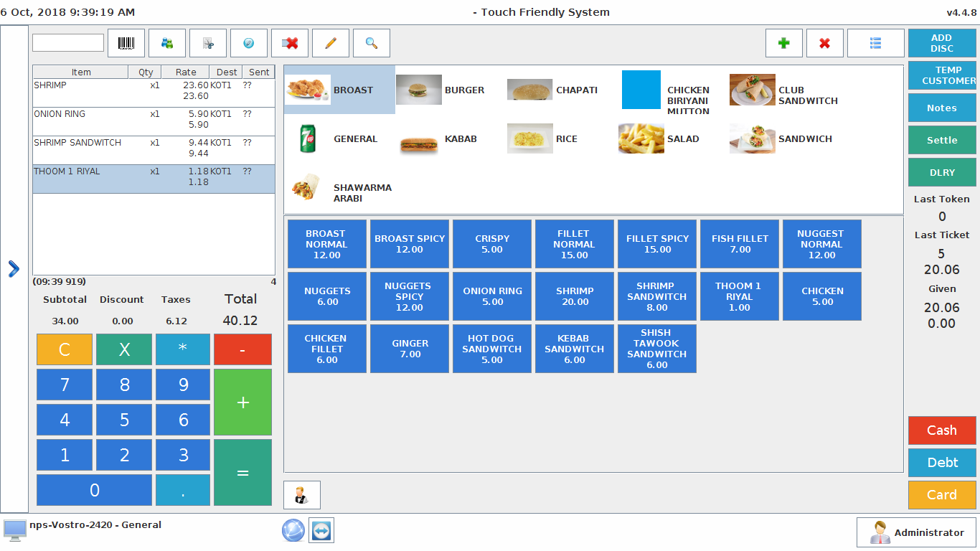Click the yellow pencil edit icon
Viewport: 980px width, 551px height.
331,43
